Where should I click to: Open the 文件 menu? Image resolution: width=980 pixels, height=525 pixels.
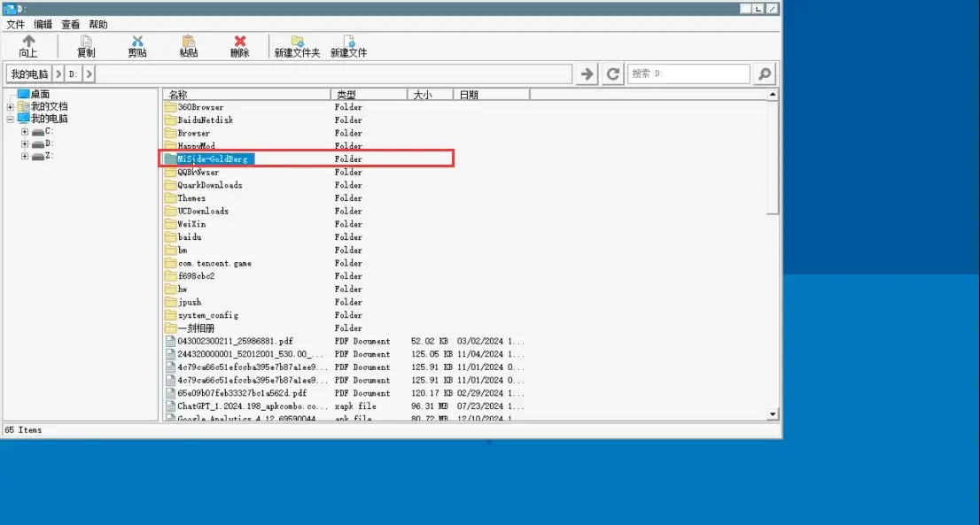pyautogui.click(x=16, y=25)
